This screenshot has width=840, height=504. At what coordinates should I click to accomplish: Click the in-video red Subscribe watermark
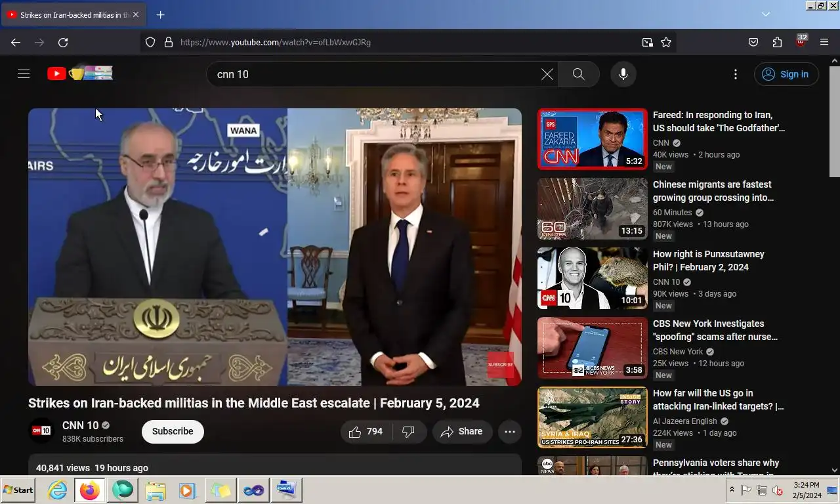501,364
